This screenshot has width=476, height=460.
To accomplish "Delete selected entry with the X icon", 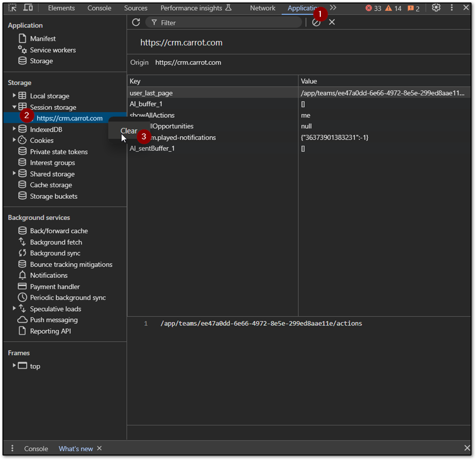I will (332, 22).
